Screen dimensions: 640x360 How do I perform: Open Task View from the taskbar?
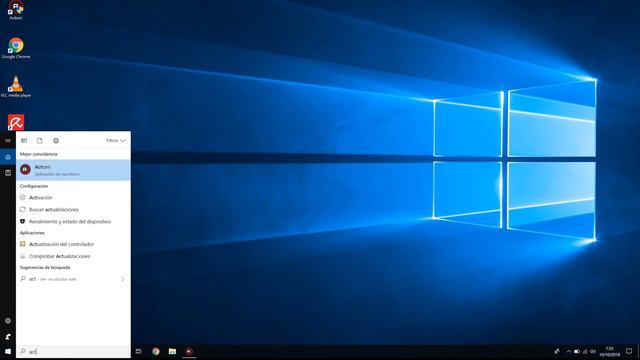pyautogui.click(x=139, y=351)
